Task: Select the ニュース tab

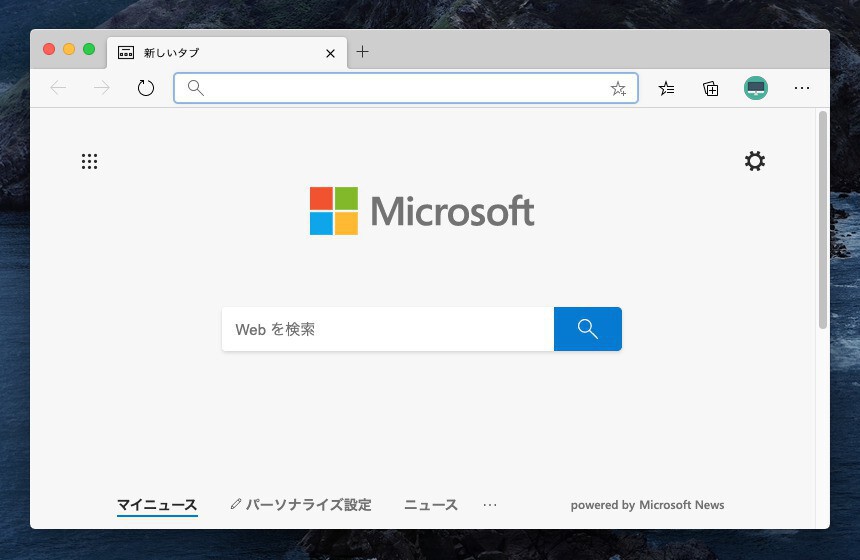Action: [431, 505]
